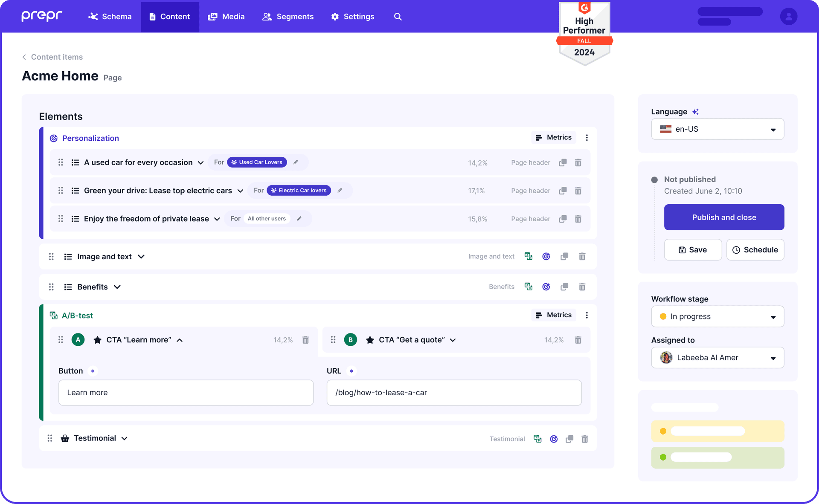Mark variant A as winner star
The image size is (819, 504).
coord(97,340)
